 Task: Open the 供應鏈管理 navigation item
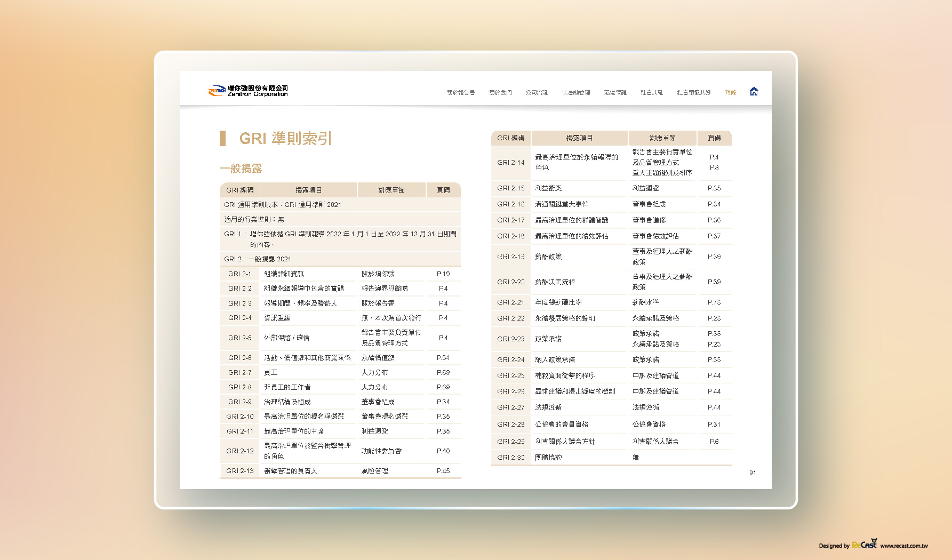[x=576, y=92]
